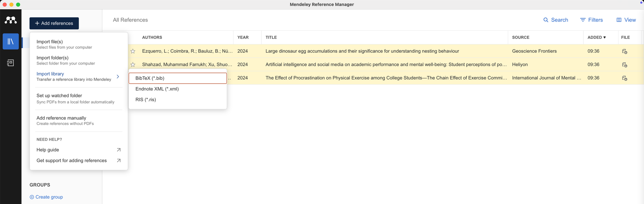This screenshot has width=644, height=204.
Task: Sort by the SOURCE column header
Action: pos(521,37)
